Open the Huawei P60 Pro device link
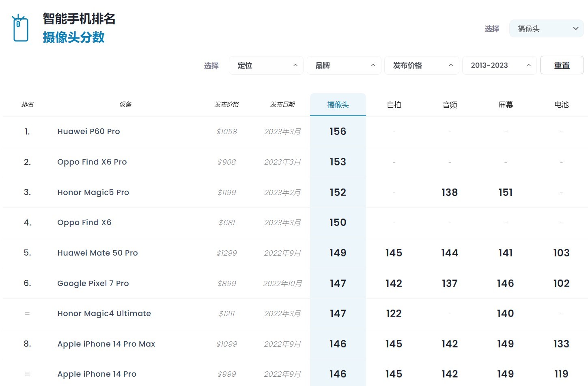588x386 pixels. click(88, 132)
